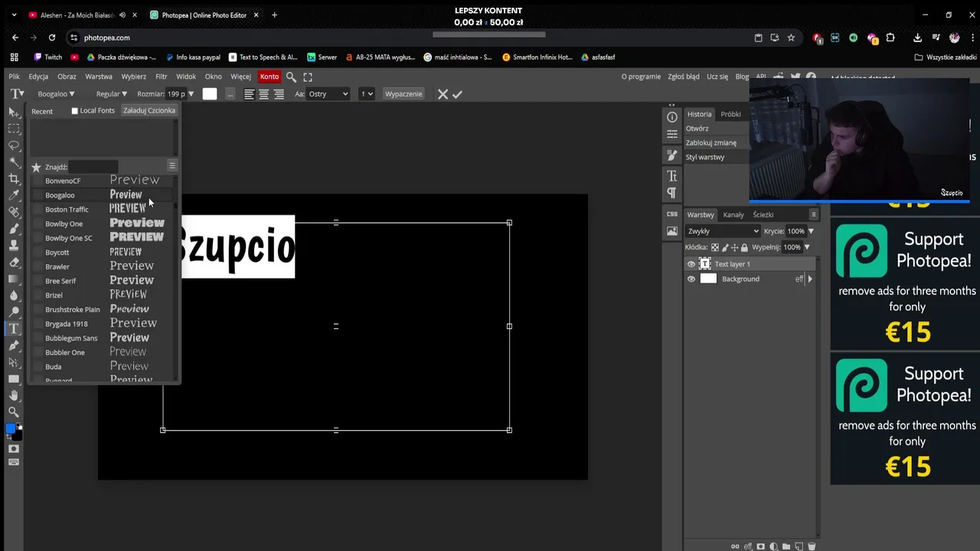Align text right
Viewport: 980px width, 551px height.
point(279,94)
